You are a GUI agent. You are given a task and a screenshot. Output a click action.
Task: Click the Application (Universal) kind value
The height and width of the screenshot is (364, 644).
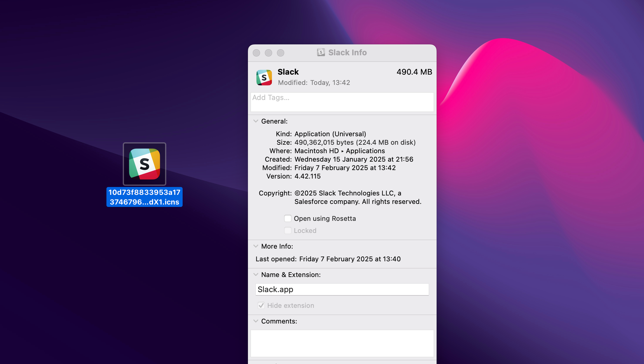(x=330, y=134)
